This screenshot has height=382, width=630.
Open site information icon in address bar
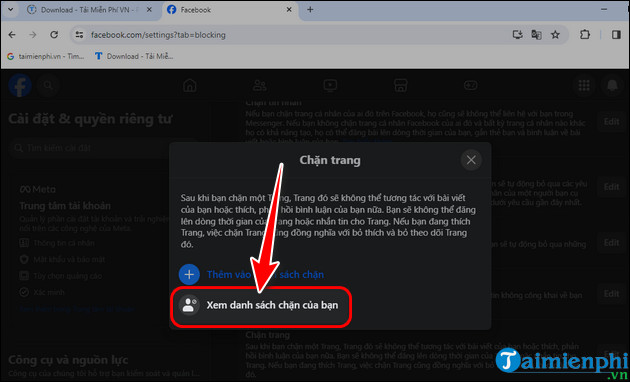pos(80,35)
